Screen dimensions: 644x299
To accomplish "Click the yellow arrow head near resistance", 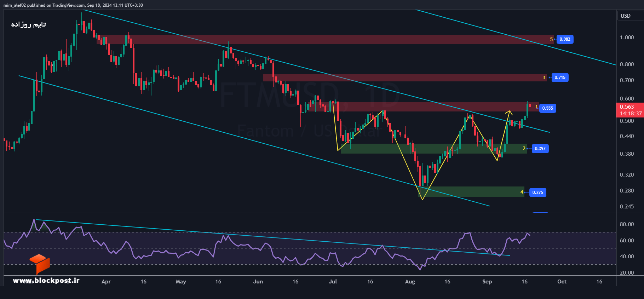I will coord(509,113).
